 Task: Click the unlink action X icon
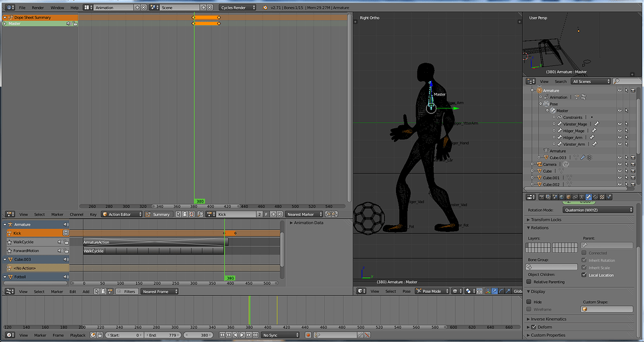click(280, 214)
